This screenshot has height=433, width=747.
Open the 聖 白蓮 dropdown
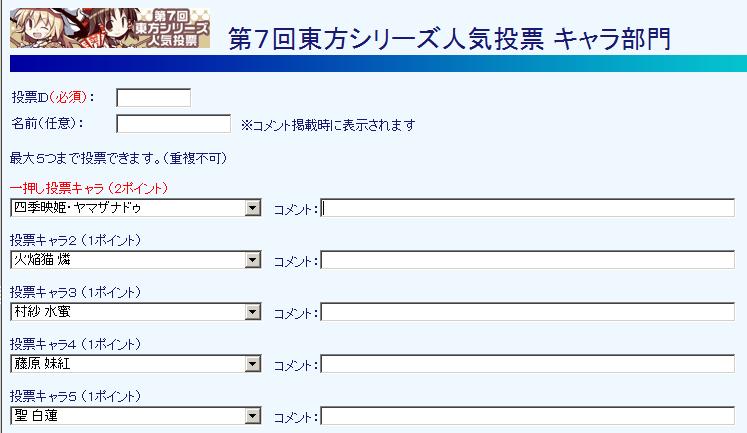coord(135,416)
